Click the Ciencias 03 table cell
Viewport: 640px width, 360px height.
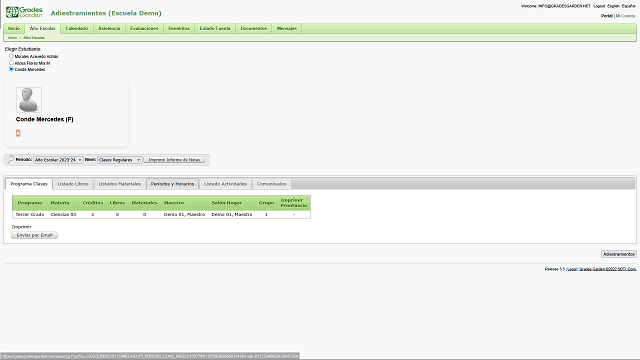pyautogui.click(x=63, y=214)
